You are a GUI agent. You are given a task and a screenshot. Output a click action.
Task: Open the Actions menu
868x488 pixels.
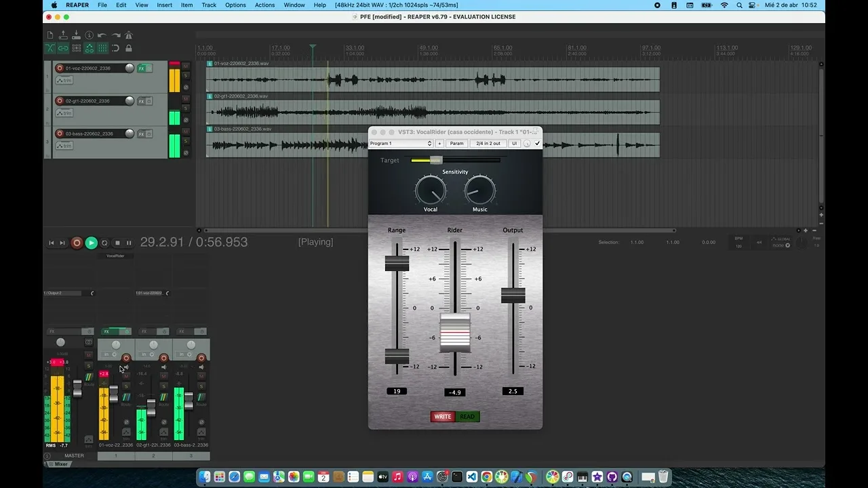click(x=264, y=5)
